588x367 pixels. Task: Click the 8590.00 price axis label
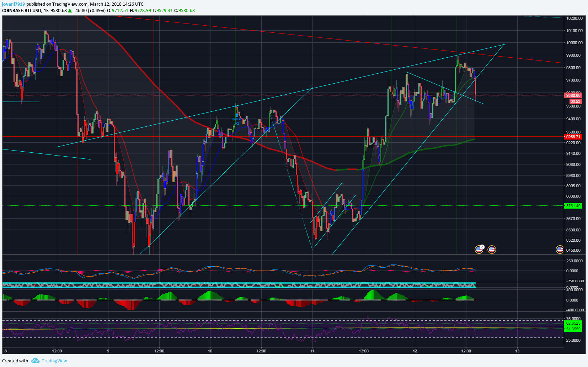click(573, 230)
